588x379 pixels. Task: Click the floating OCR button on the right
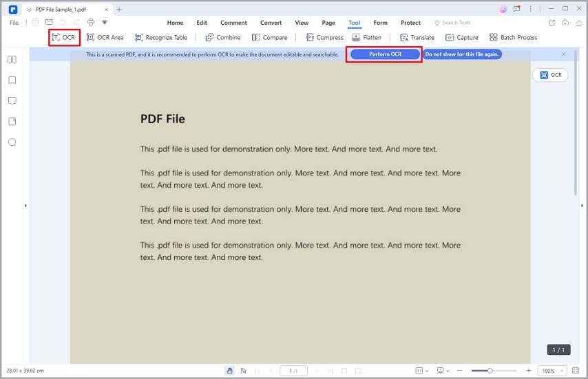(550, 75)
